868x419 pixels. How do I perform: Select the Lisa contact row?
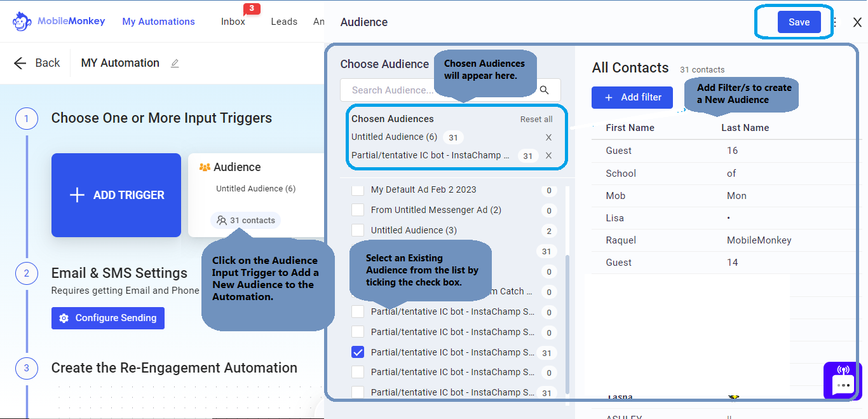722,218
